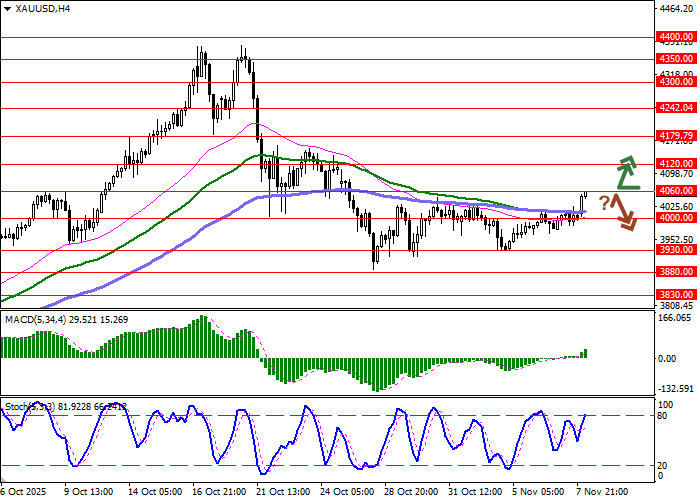Image resolution: width=700 pixels, height=500 pixels.
Task: Click the 4179.79 price level label
Action: pos(677,135)
